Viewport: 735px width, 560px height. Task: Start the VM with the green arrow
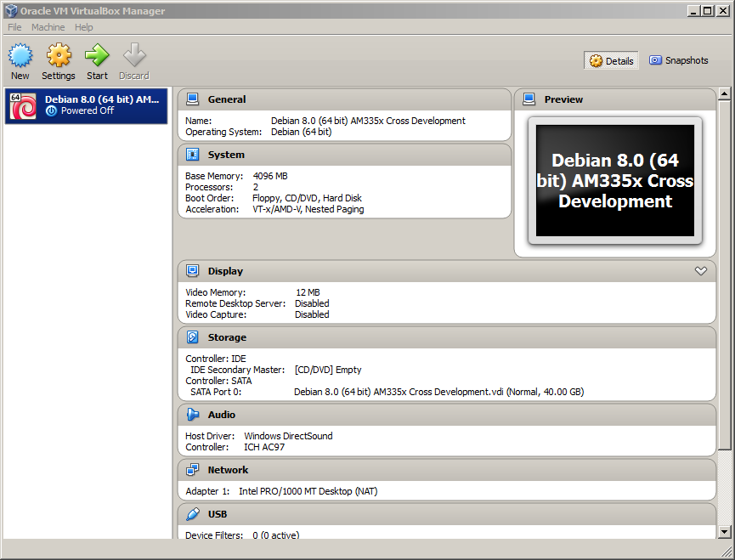97,55
